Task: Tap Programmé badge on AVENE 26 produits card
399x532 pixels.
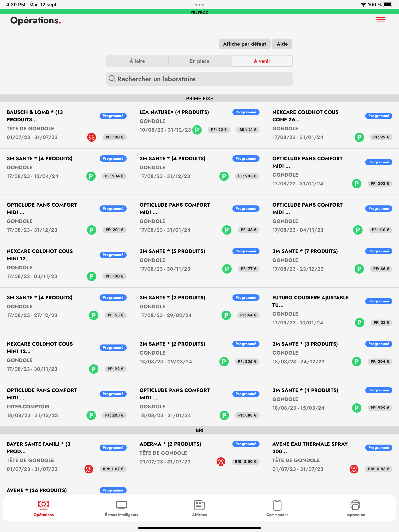Action: tap(113, 490)
